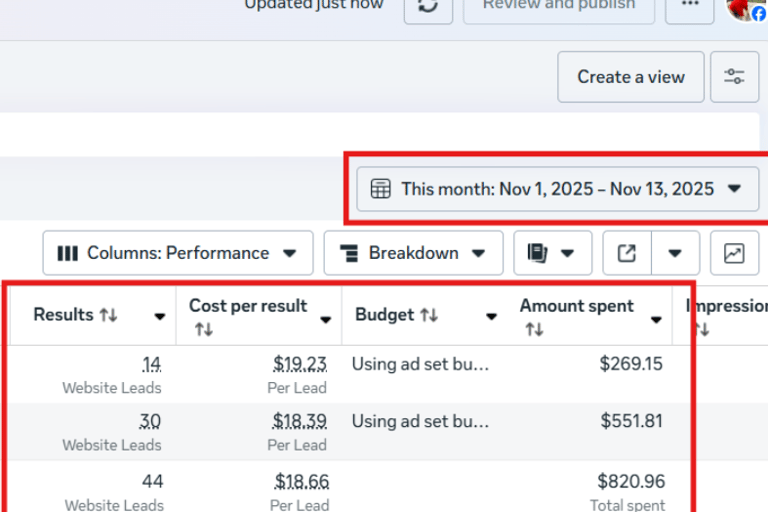
Task: Open the date range picker
Action: click(557, 189)
